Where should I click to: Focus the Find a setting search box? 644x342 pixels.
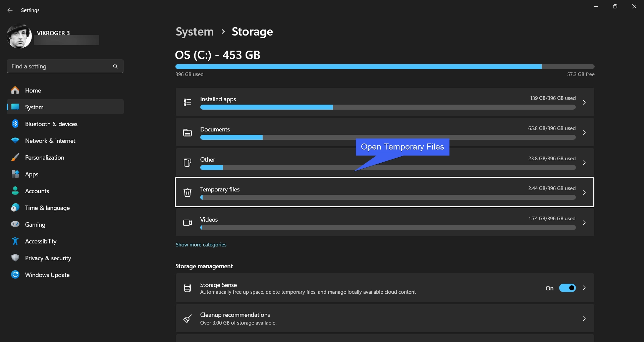pyautogui.click(x=65, y=66)
